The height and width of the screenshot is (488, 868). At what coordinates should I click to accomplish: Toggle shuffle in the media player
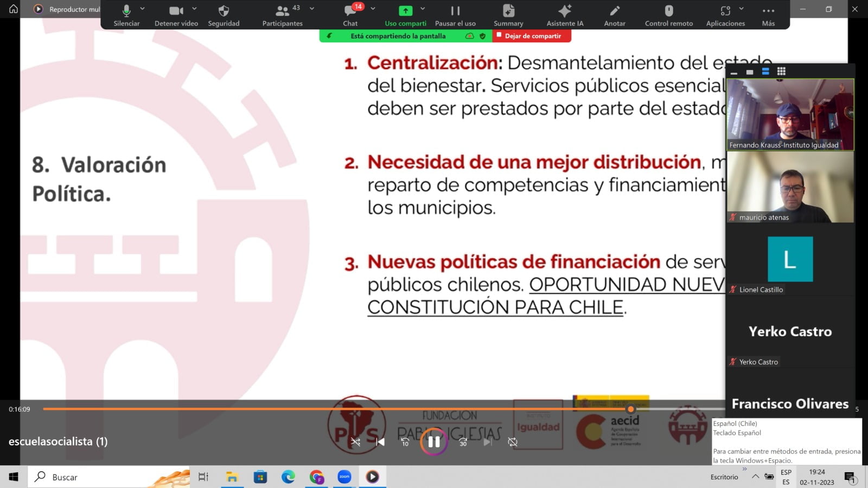[x=355, y=442]
